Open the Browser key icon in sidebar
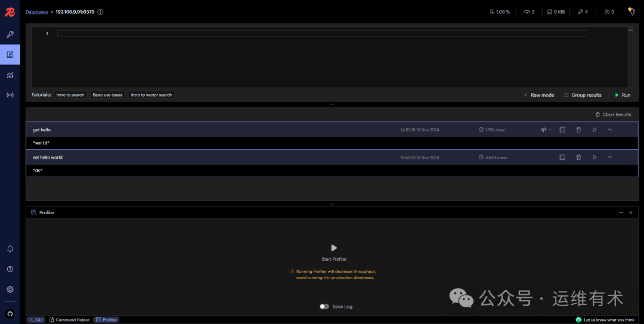The width and height of the screenshot is (644, 324). coord(10,34)
